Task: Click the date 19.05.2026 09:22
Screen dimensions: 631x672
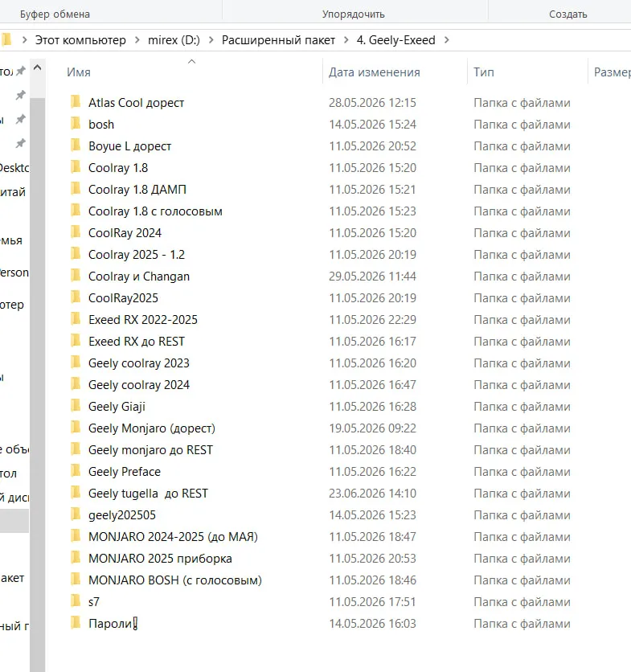Action: [372, 428]
